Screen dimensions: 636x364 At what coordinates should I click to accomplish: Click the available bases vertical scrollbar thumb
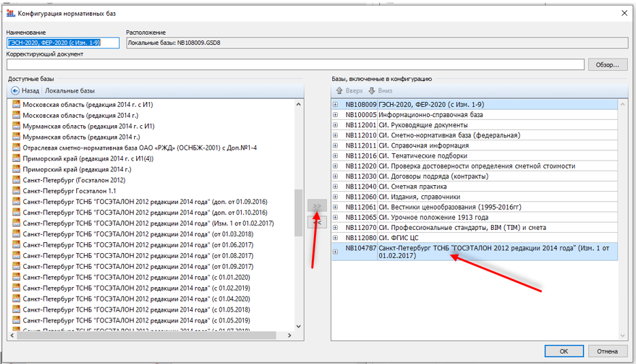298,213
